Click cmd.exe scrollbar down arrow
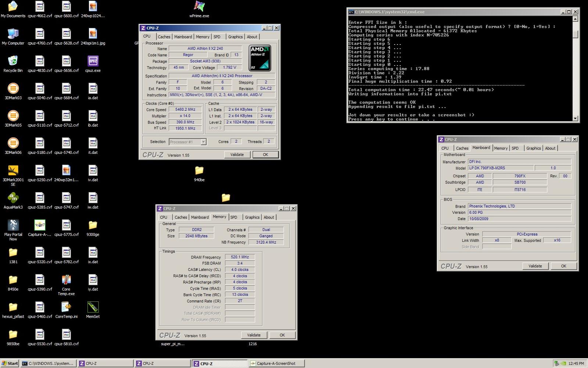Image resolution: width=588 pixels, height=368 pixels. (x=575, y=118)
